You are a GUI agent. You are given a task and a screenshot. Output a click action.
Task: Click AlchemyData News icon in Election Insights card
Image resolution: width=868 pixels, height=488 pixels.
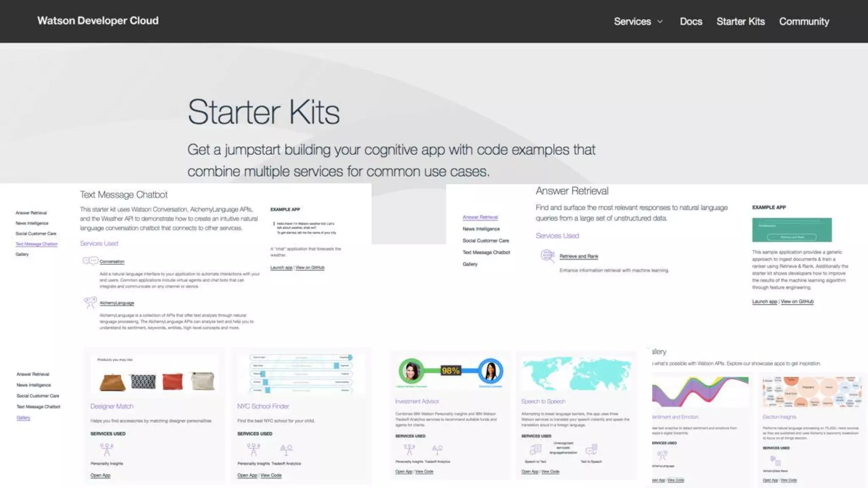(775, 460)
